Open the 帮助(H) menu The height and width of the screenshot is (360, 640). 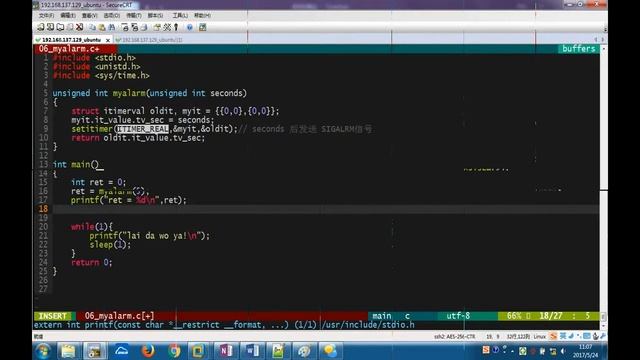[x=202, y=15]
